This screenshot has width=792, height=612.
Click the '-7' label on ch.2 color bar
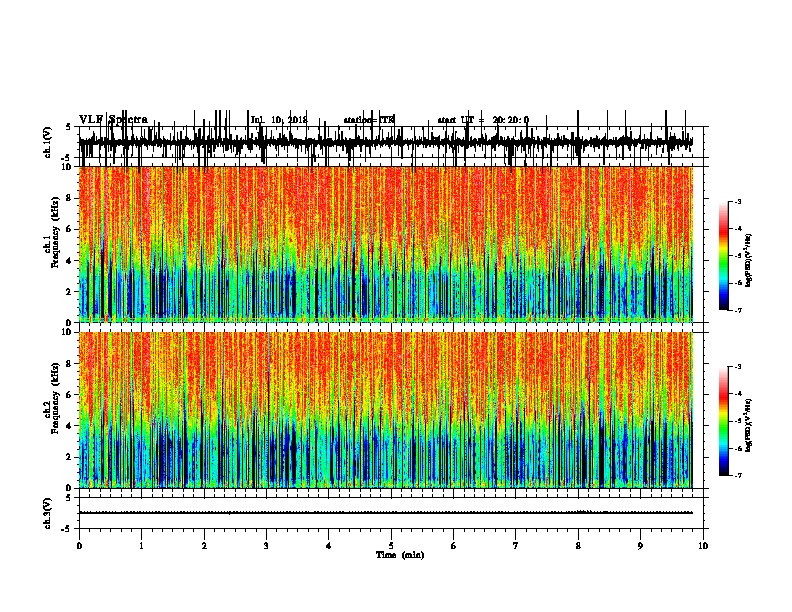pyautogui.click(x=738, y=475)
